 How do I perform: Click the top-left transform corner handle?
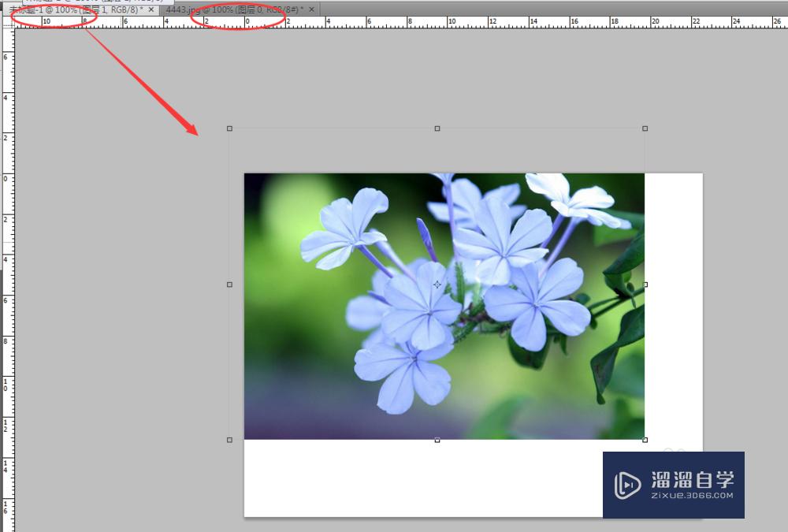coord(229,128)
